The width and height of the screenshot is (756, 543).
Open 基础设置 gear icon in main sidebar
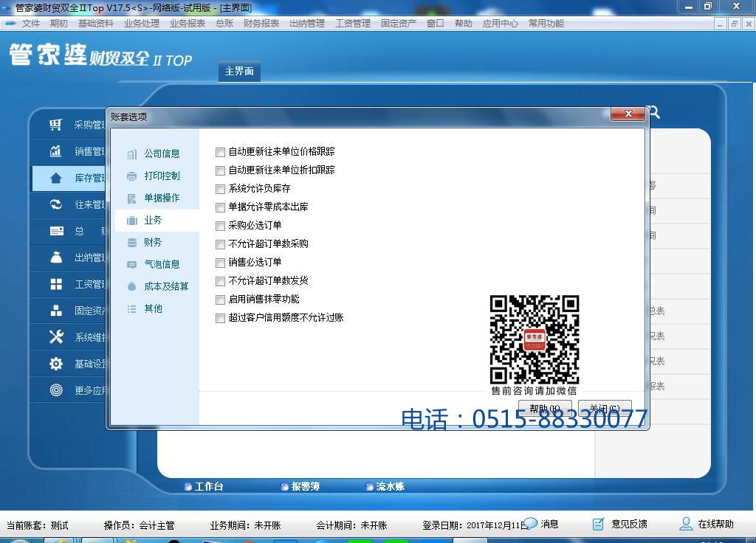56,363
